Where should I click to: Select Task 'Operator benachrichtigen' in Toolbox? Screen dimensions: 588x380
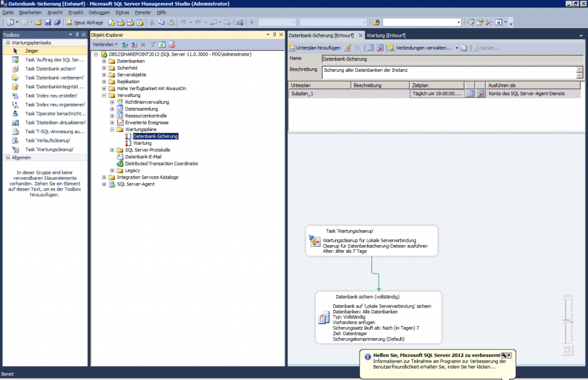(45, 114)
